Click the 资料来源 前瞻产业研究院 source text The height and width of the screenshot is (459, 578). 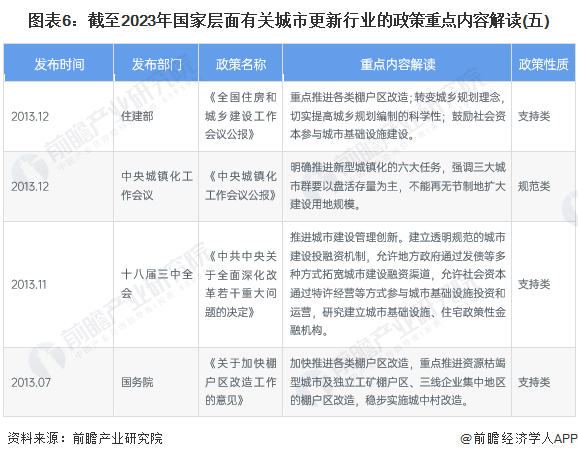point(85,438)
